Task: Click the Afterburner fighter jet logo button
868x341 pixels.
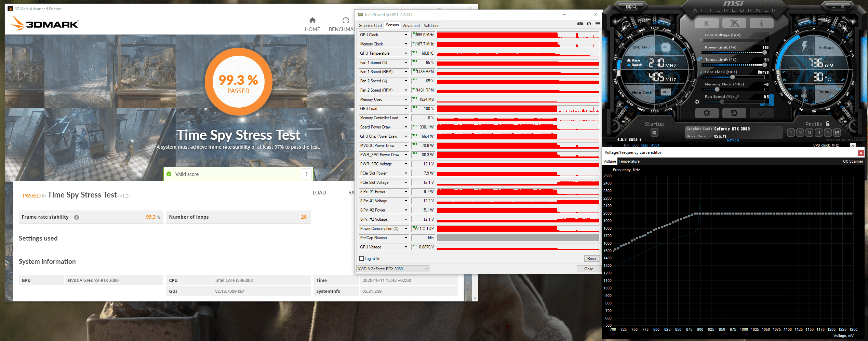Action: (734, 23)
